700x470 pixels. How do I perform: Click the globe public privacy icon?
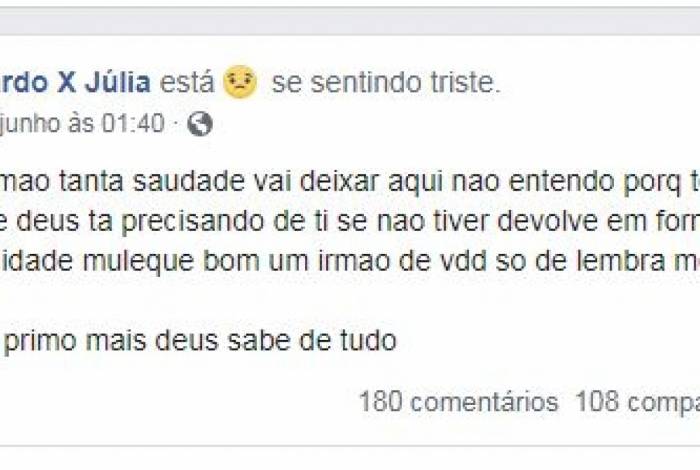pos(200,124)
